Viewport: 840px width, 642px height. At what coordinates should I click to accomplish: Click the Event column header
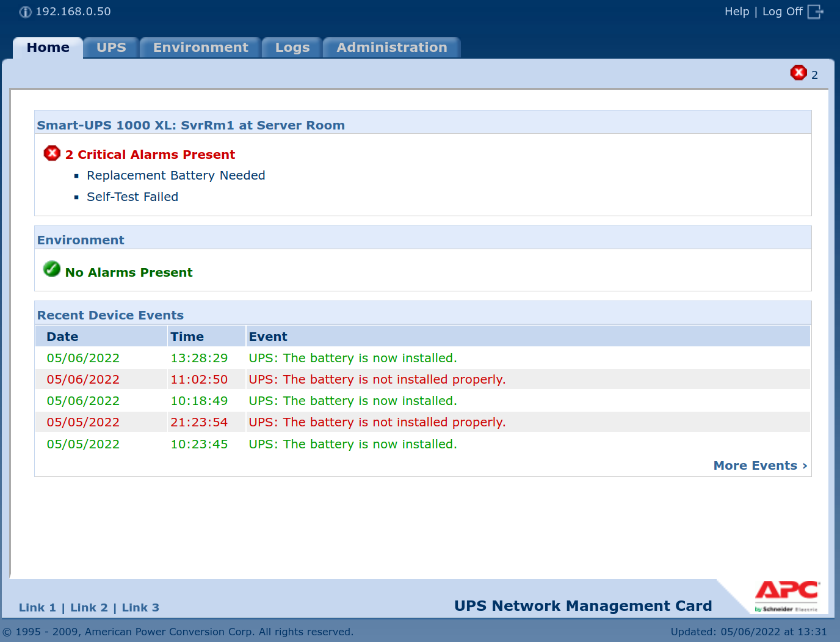(x=528, y=337)
